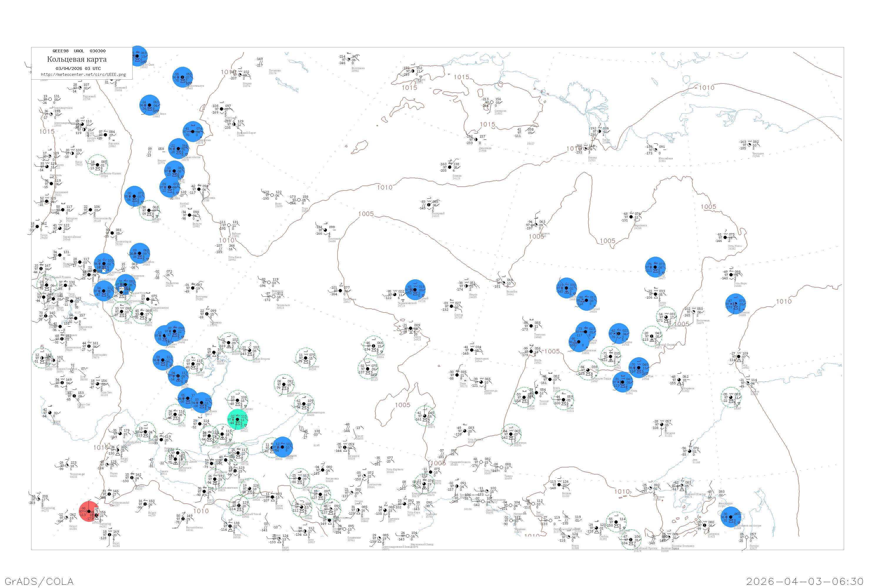Click the turquoise highlighted station marker
This screenshot has width=882, height=588.
pos(238,419)
